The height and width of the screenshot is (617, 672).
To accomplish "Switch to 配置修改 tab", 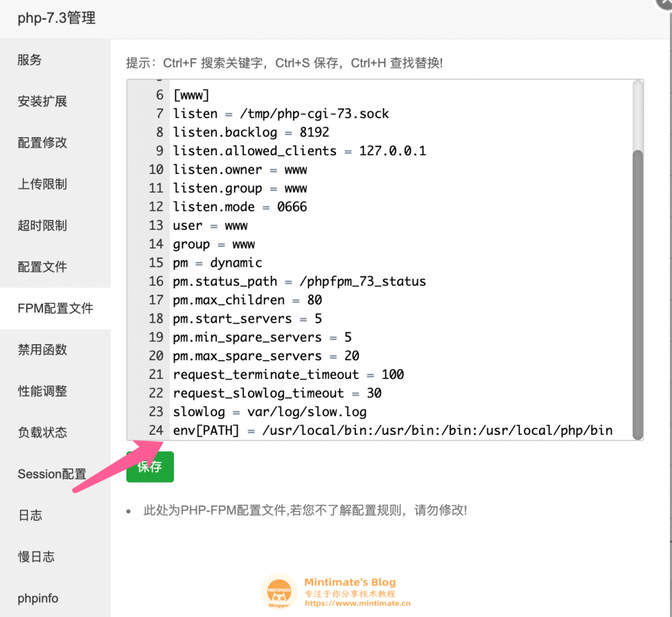I will coord(55,142).
